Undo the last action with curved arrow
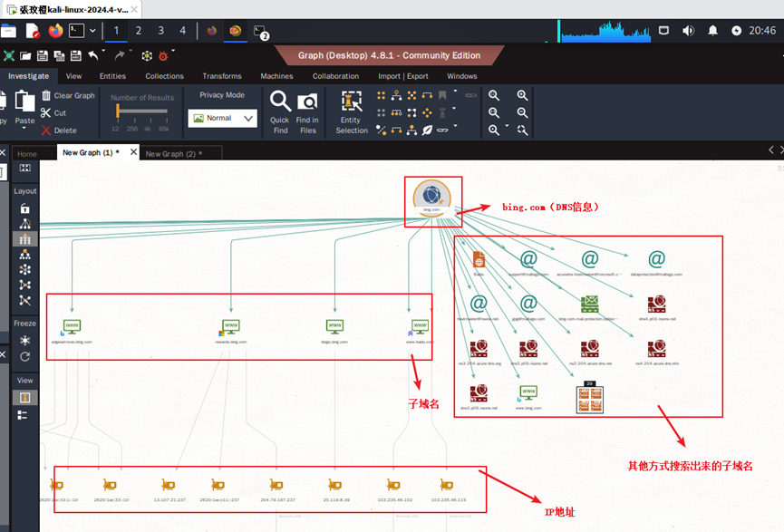This screenshot has height=532, width=784. pos(93,55)
